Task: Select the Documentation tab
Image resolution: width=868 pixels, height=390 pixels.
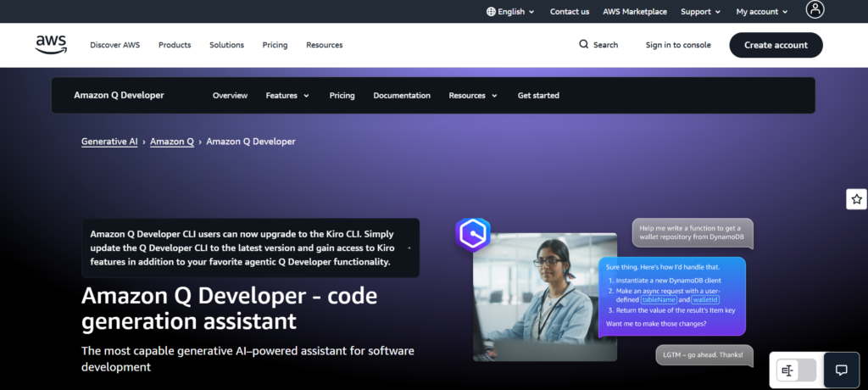Action: click(x=401, y=95)
